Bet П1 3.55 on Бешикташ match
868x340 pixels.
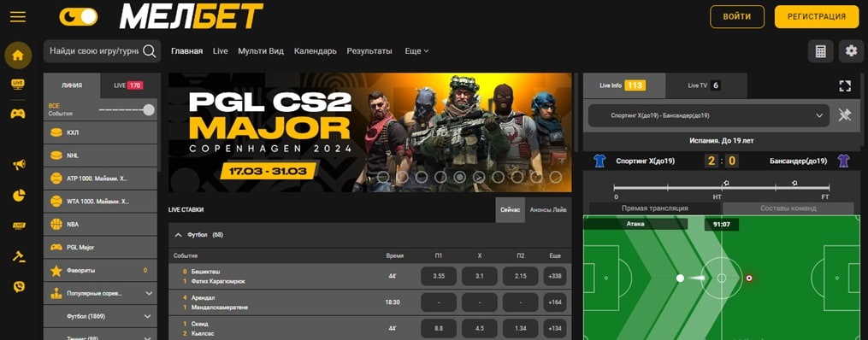click(439, 276)
